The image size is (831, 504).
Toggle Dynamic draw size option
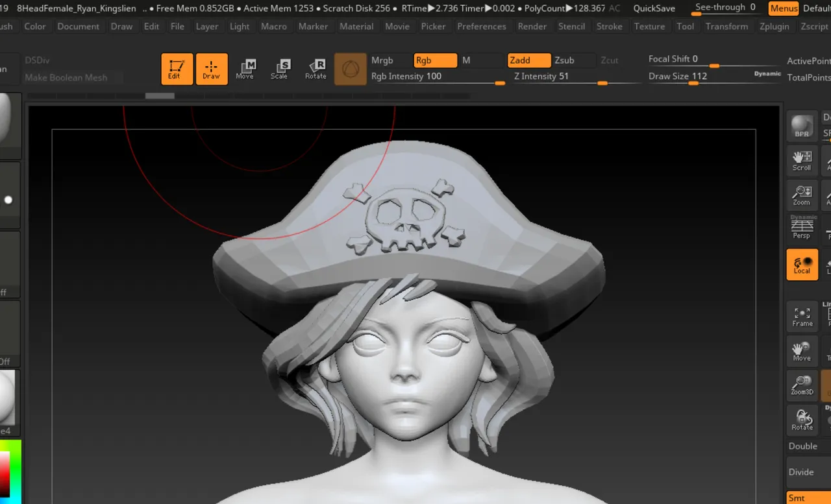click(x=767, y=74)
